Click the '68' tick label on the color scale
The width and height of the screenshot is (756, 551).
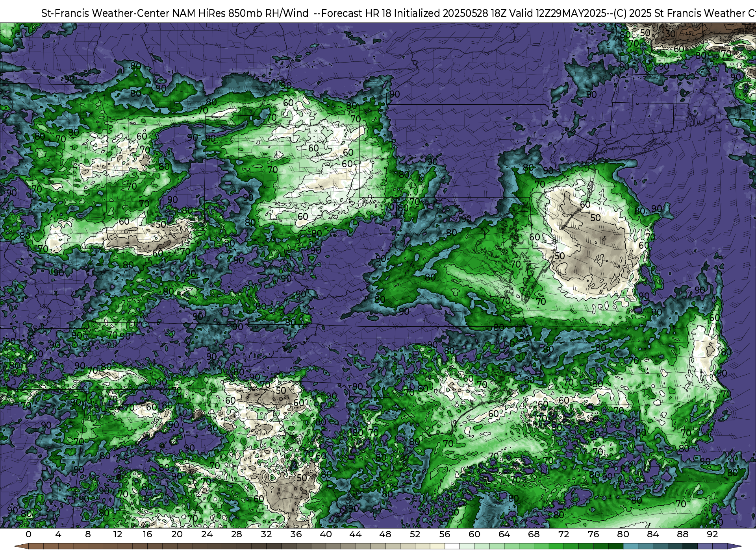click(x=534, y=534)
